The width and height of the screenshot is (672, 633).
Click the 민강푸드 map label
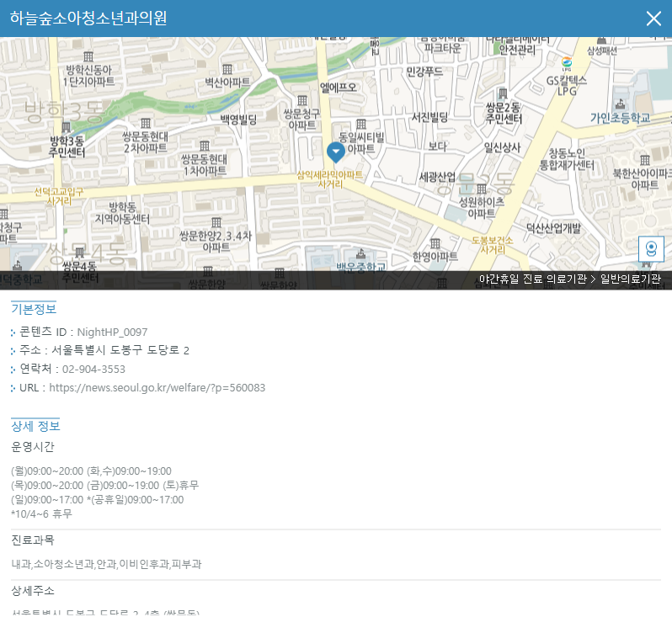424,71
